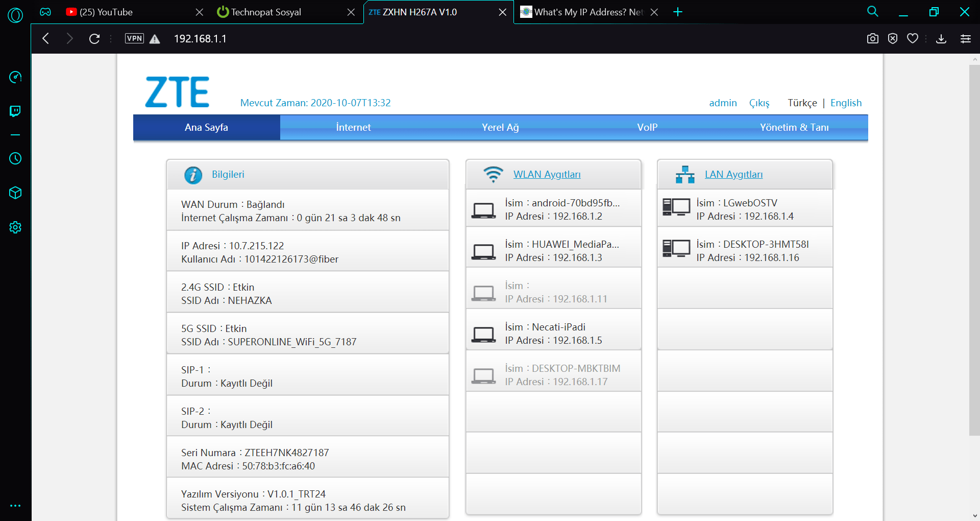Go back to previous page
This screenshot has height=521, width=980.
point(45,38)
